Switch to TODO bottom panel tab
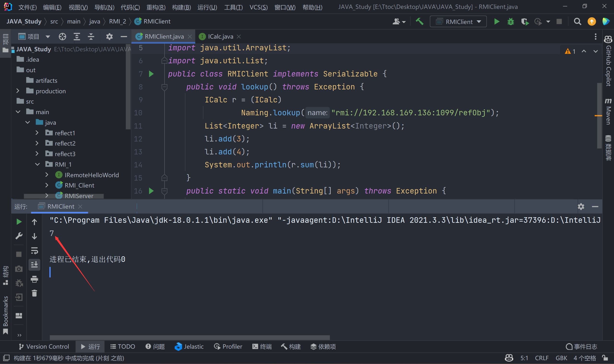The image size is (614, 364). pos(123,346)
